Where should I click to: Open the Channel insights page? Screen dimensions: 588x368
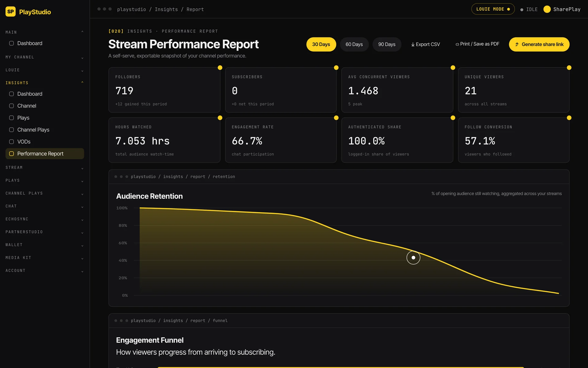[x=45, y=106]
